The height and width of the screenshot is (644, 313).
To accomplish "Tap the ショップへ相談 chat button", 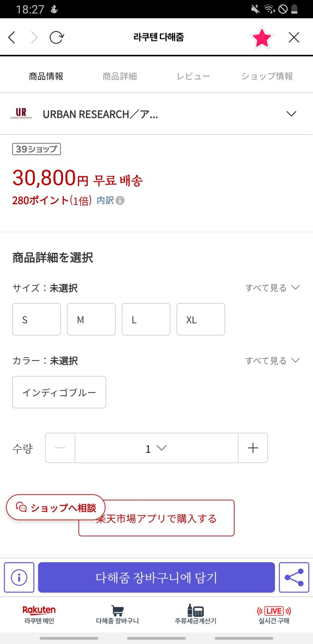I will pos(56,508).
